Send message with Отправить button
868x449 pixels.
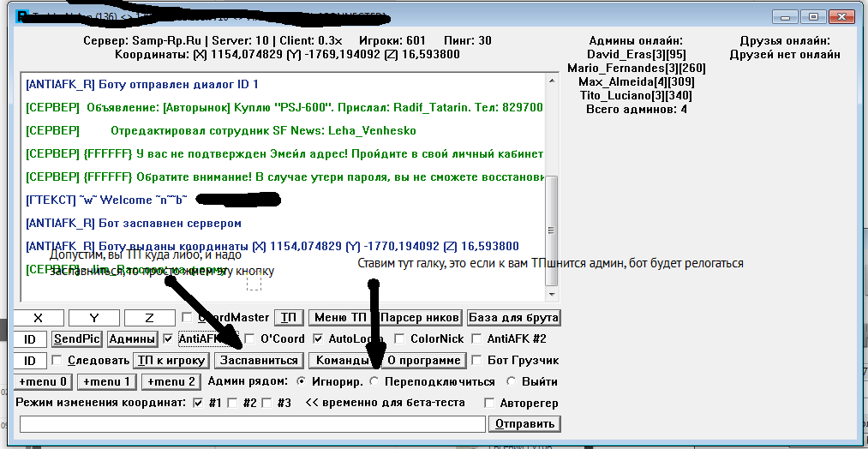click(525, 423)
